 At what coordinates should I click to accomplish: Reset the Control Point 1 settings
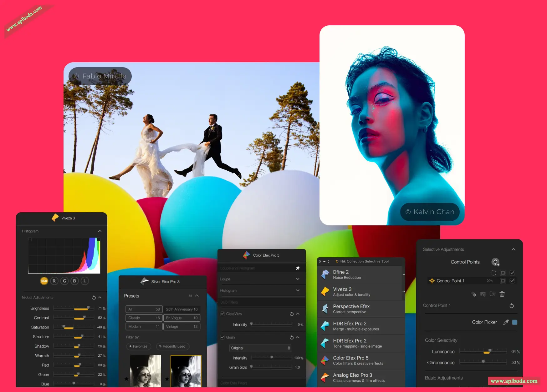[512, 306]
